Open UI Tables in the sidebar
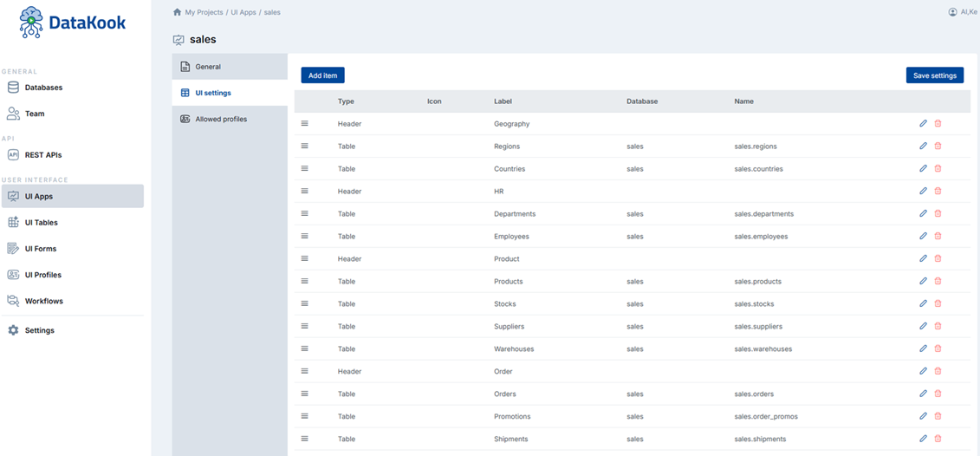 [x=73, y=222]
